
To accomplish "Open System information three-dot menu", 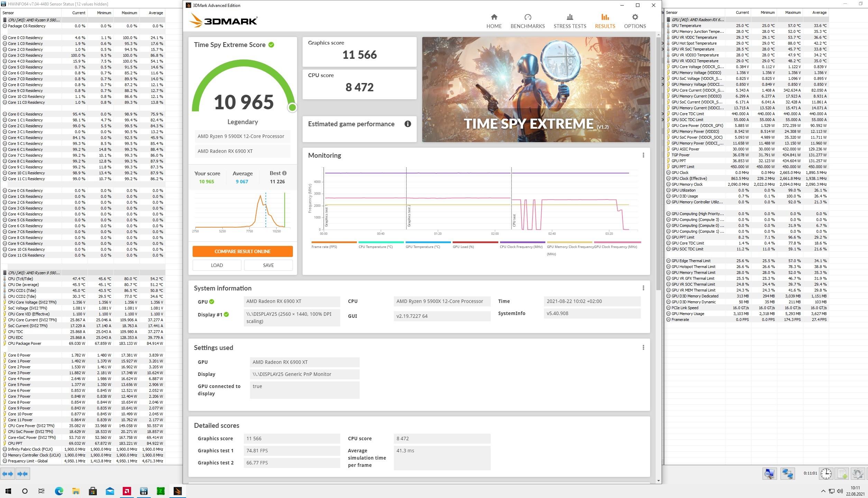I will [643, 288].
